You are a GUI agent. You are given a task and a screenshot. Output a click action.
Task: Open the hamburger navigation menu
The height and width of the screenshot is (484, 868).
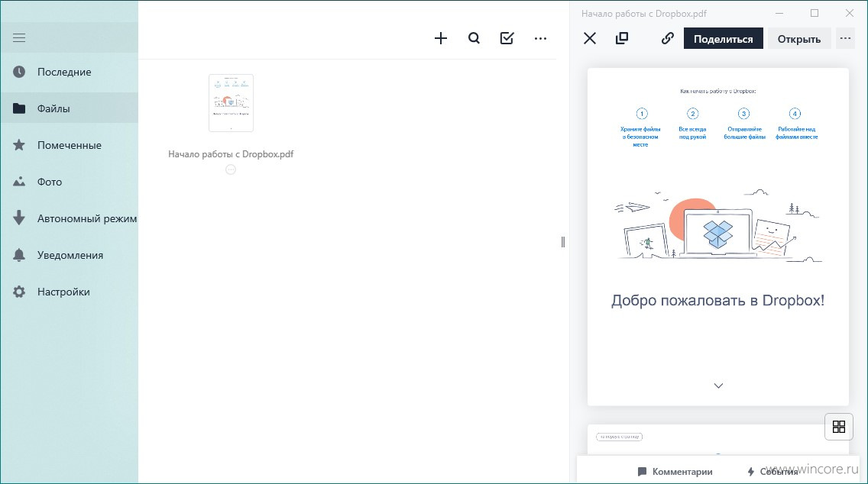(x=19, y=37)
